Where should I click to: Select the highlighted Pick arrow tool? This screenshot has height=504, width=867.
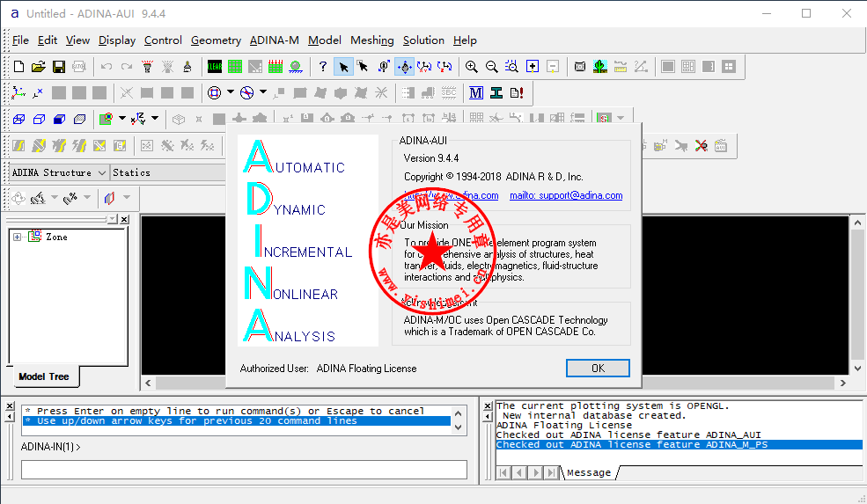click(343, 67)
